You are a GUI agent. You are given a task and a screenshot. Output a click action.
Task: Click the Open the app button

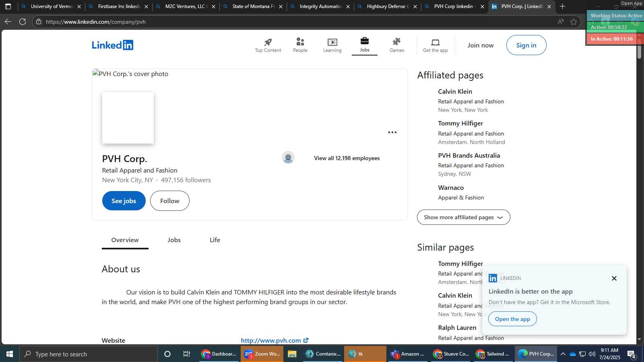tap(512, 319)
